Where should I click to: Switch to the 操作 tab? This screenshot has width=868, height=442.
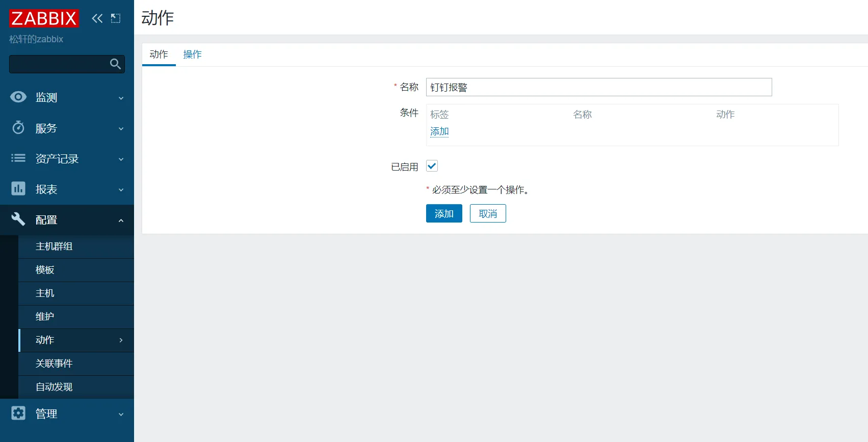click(192, 54)
